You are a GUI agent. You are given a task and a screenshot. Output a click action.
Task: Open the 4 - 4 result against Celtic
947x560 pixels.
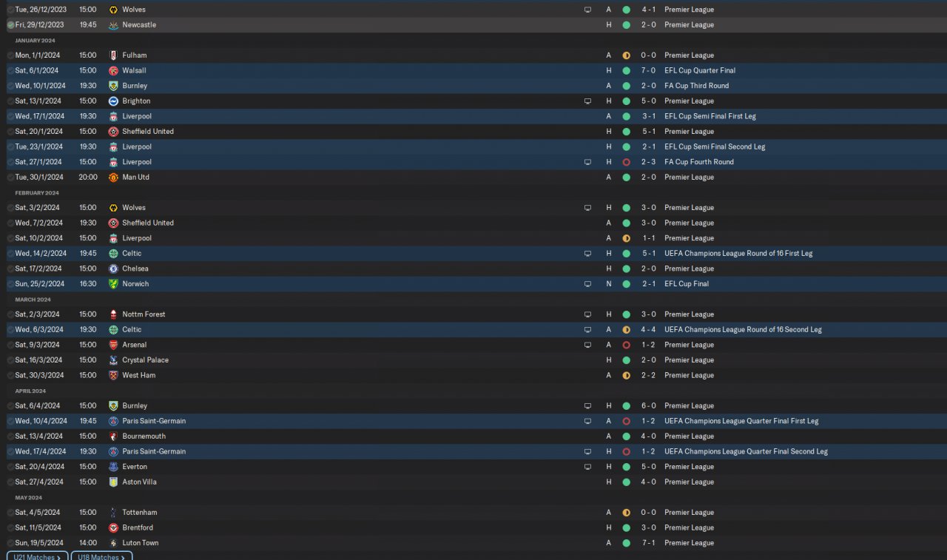pos(648,330)
